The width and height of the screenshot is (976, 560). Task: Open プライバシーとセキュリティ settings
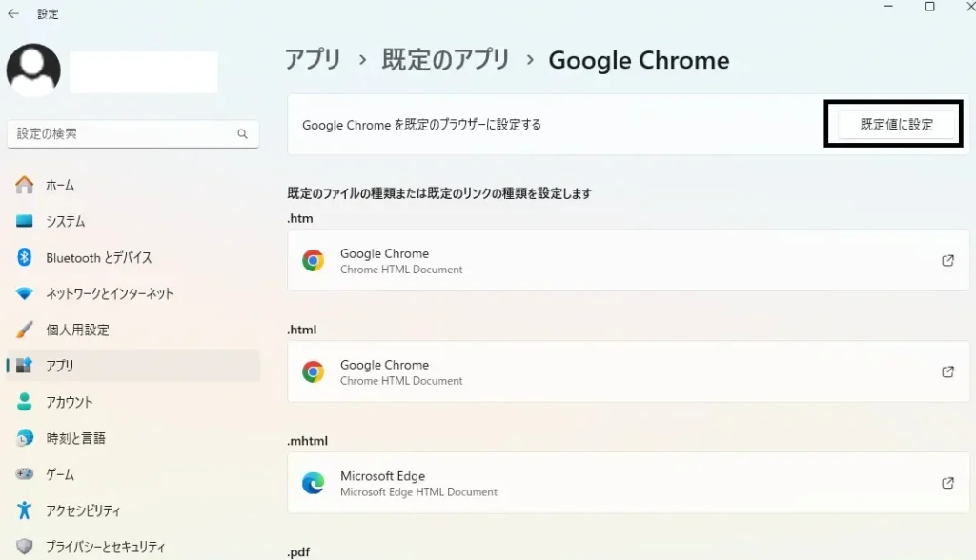point(133,547)
